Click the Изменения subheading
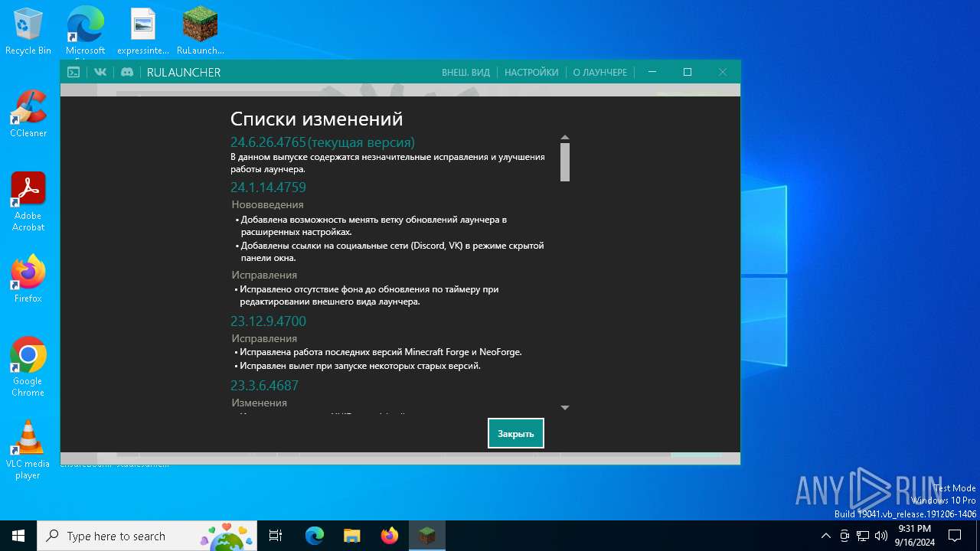 pyautogui.click(x=260, y=403)
